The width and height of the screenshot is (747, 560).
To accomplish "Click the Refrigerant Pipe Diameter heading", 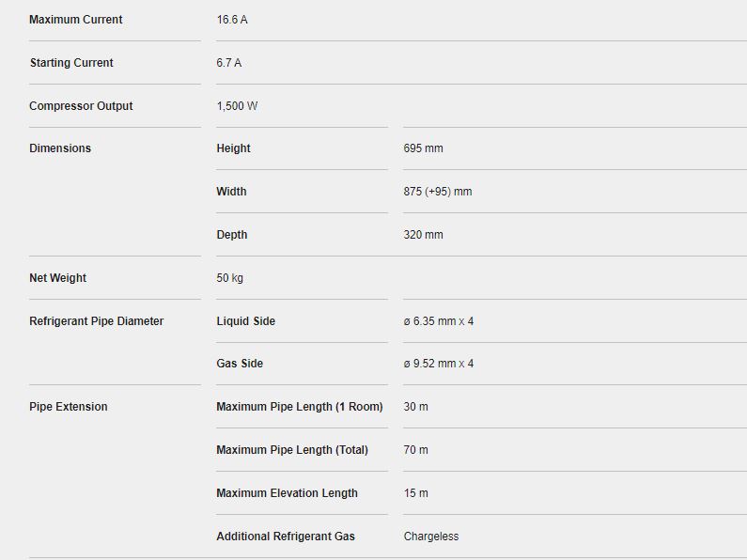I will coord(96,321).
